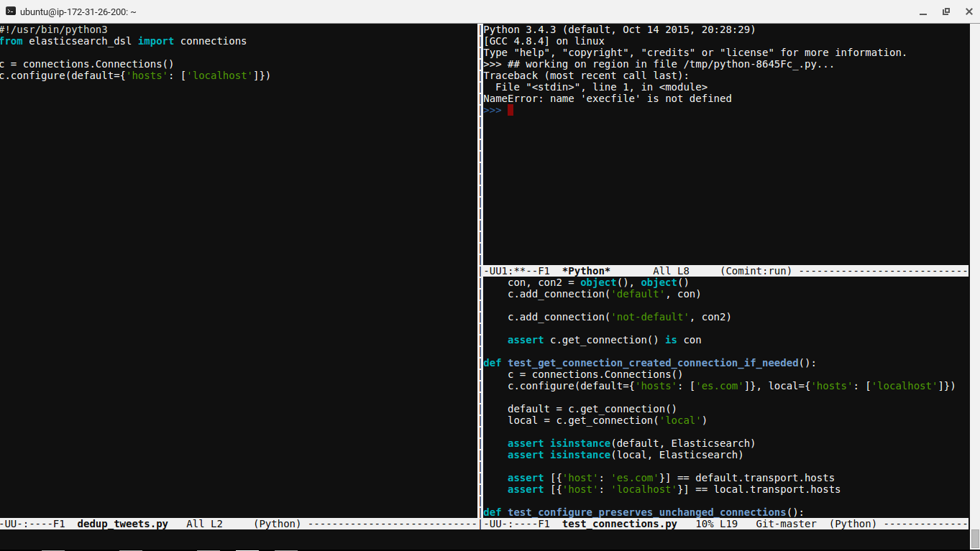Viewport: 980px width, 551px height.
Task: Click the 'Type "help", "copyright"' information line
Action: tap(695, 52)
